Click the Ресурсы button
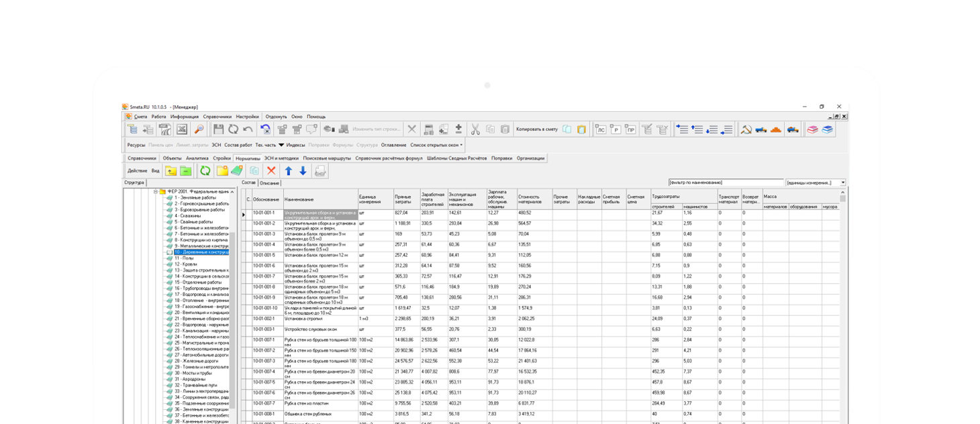The height and width of the screenshot is (424, 980). point(136,145)
